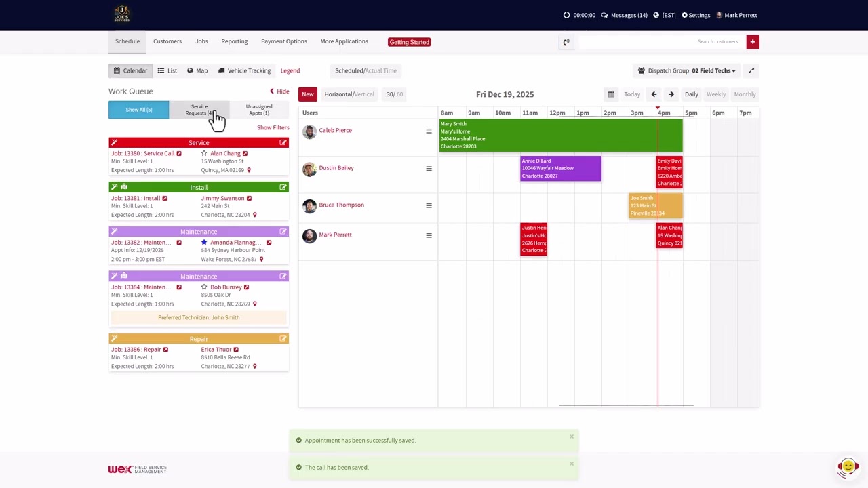Select Weekly calendar view

coord(716,94)
